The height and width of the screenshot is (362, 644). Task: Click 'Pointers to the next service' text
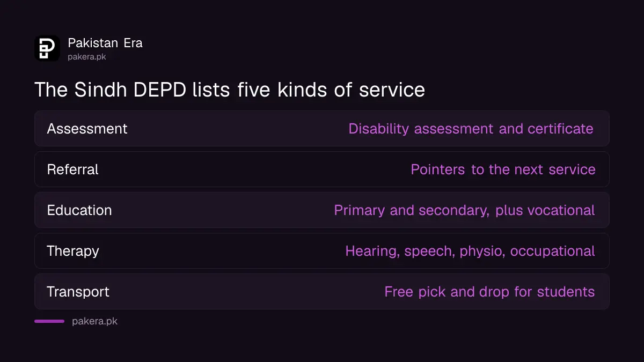[503, 169]
